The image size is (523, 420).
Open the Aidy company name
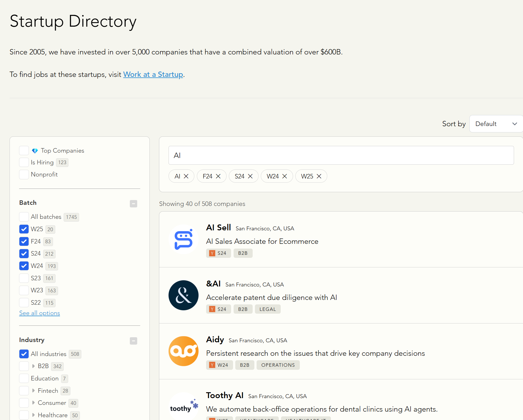(x=215, y=339)
